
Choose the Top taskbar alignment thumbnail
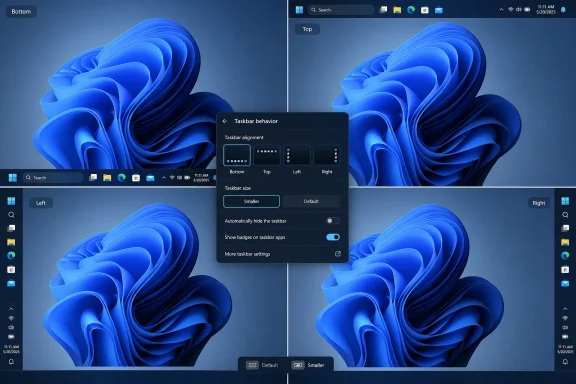click(267, 155)
